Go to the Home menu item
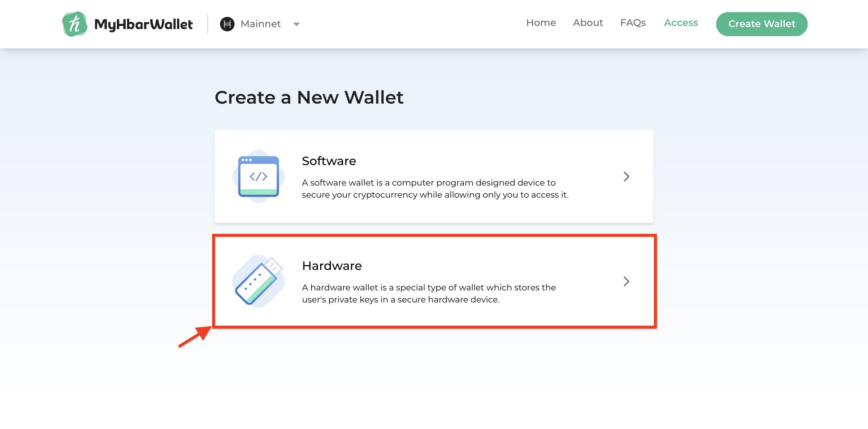This screenshot has width=868, height=429. click(541, 23)
